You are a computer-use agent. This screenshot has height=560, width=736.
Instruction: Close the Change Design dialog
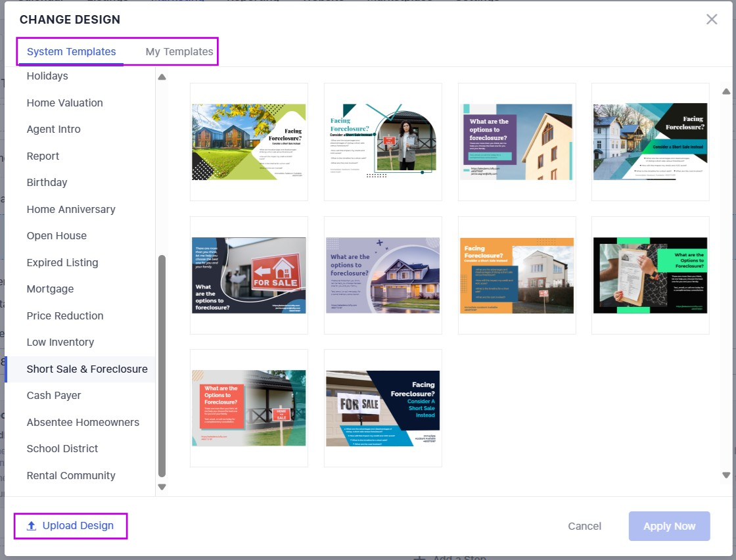pos(712,20)
